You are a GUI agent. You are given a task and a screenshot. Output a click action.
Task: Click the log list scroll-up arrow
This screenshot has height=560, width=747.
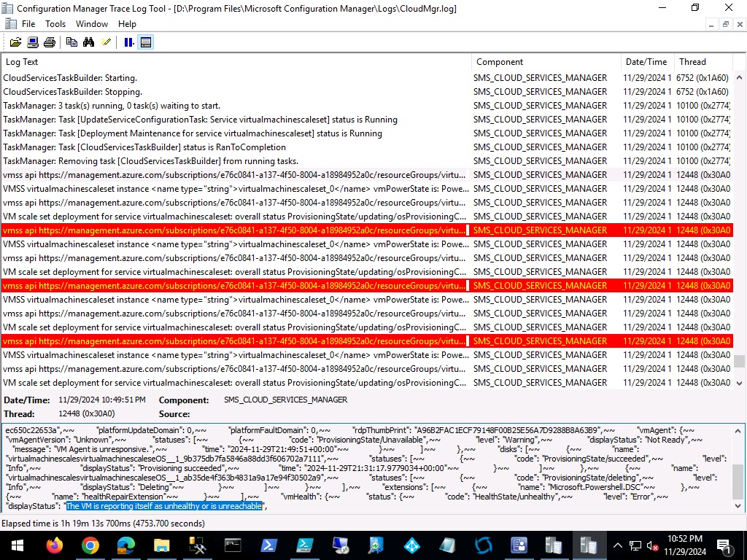(739, 77)
